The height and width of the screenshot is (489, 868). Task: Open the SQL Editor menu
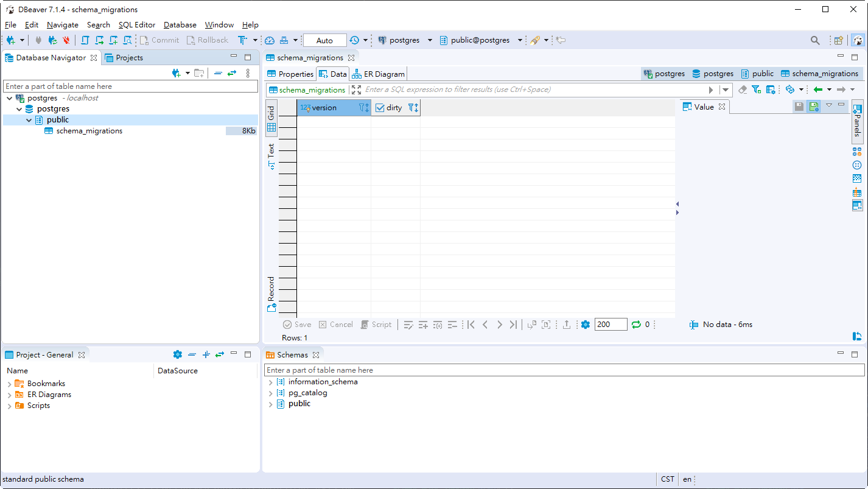[x=137, y=25]
